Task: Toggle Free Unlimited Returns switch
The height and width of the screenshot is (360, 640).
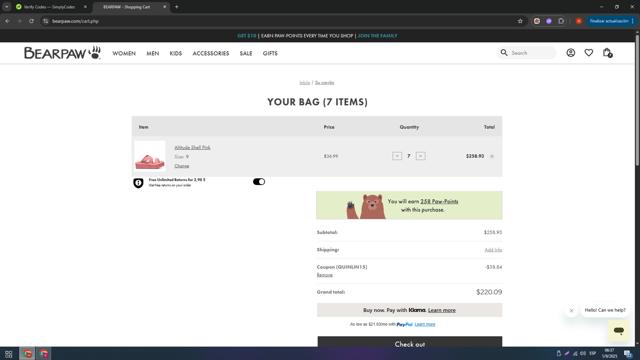Action: [259, 182]
